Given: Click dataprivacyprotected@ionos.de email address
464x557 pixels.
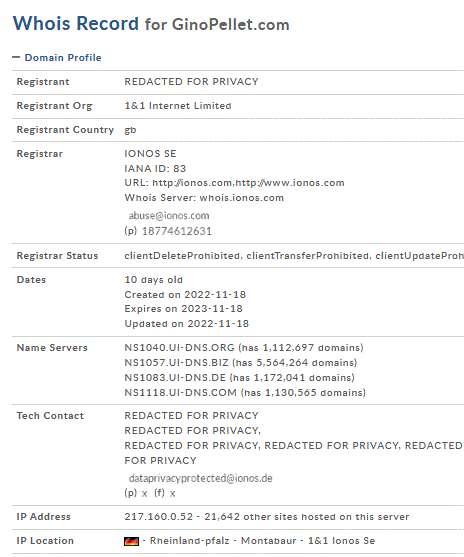Looking at the screenshot, I should click(x=200, y=478).
